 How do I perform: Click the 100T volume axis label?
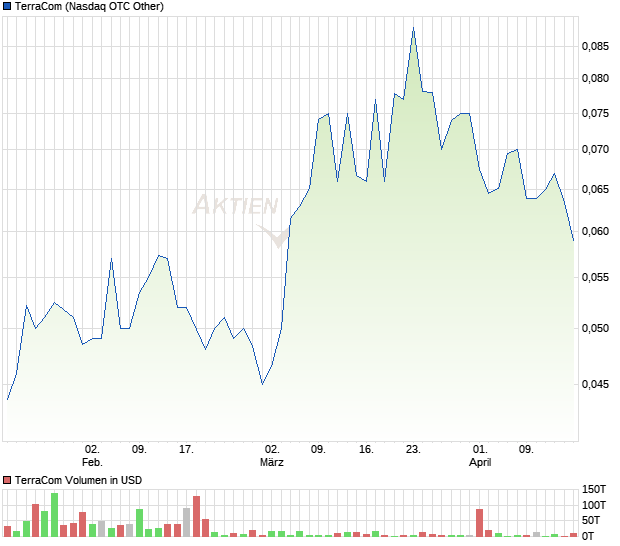(594, 505)
